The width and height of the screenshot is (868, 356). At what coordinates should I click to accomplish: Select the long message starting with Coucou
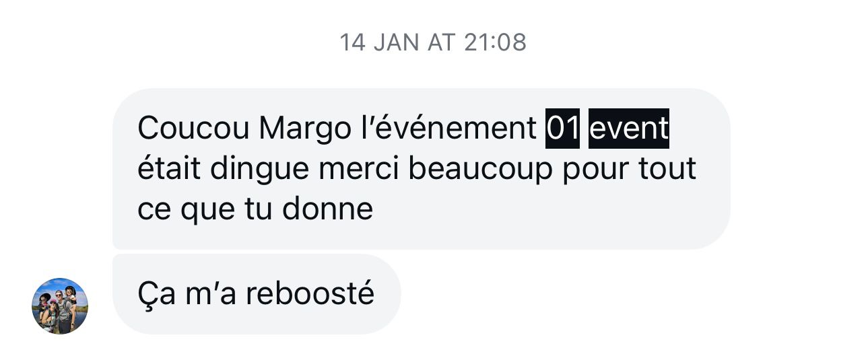pyautogui.click(x=422, y=169)
